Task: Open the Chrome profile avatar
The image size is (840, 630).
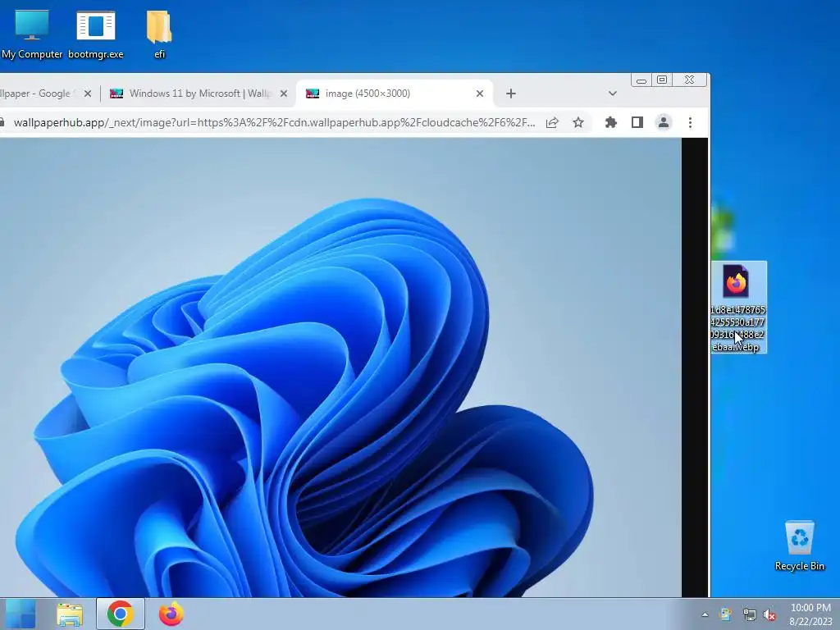Action: [x=663, y=123]
